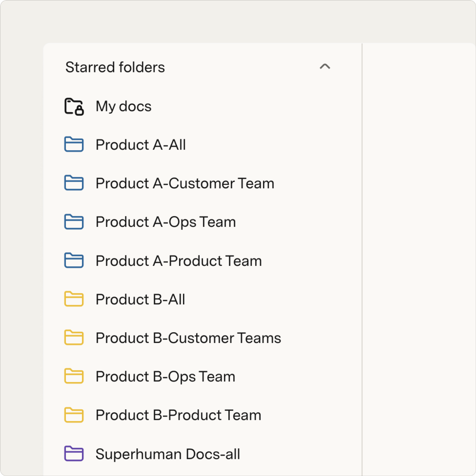Click the folder icon beside Product B-Customer Teams
Image resolution: width=476 pixels, height=476 pixels.
point(74,337)
